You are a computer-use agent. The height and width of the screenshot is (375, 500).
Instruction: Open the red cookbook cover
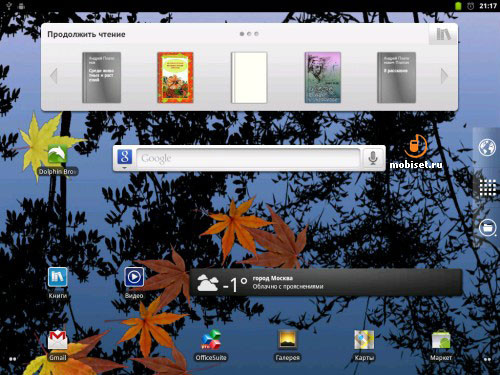pyautogui.click(x=175, y=77)
